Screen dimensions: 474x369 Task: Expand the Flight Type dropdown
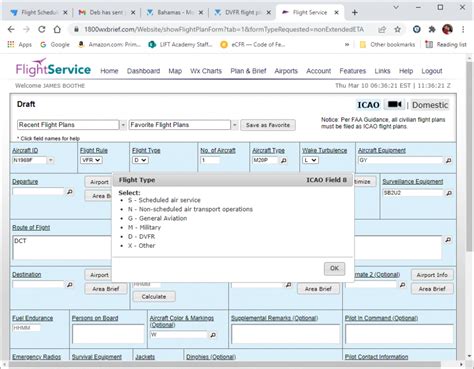coord(140,160)
